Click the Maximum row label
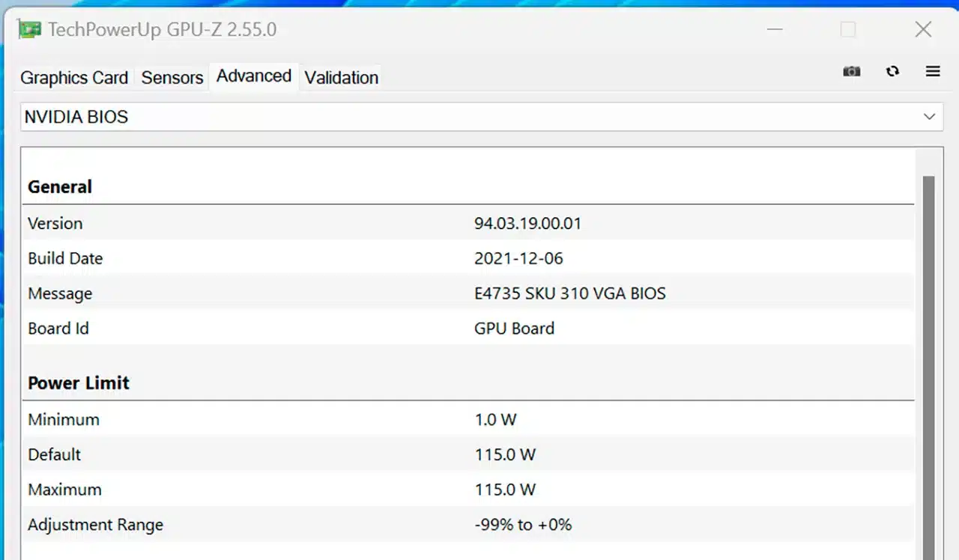The height and width of the screenshot is (560, 959). tap(64, 490)
